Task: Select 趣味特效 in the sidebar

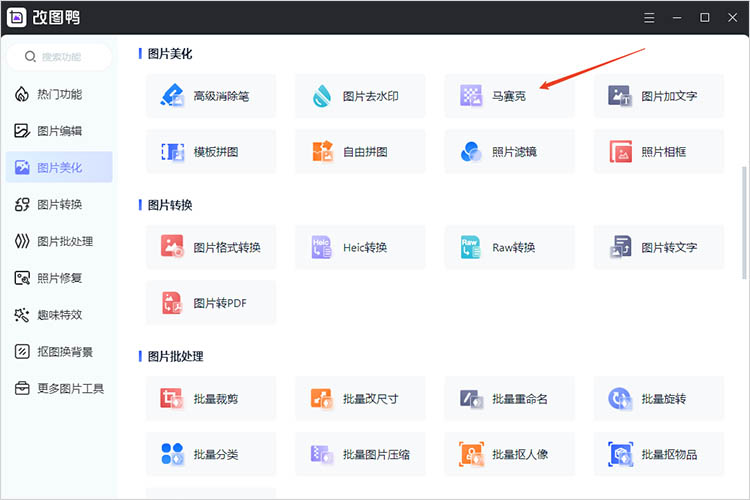Action: 59,315
